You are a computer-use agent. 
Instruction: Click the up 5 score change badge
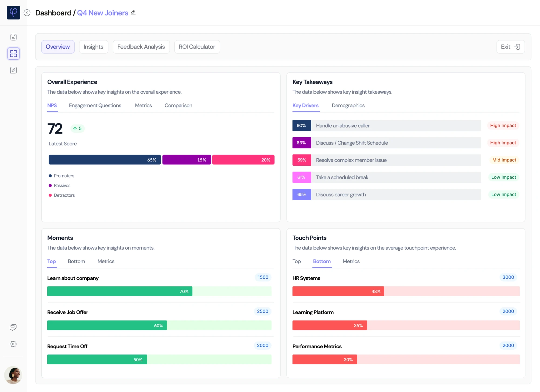pos(77,129)
